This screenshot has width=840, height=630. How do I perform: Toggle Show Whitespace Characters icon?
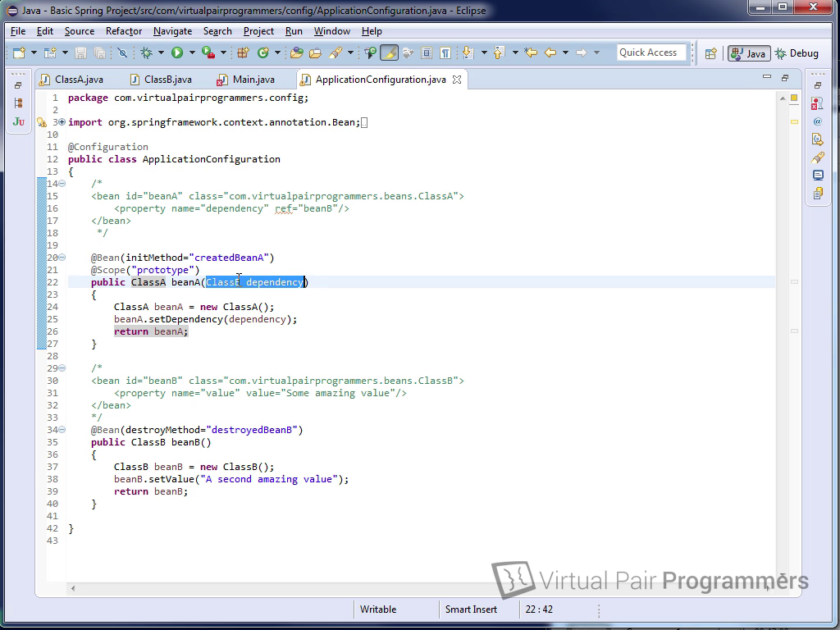tap(445, 52)
